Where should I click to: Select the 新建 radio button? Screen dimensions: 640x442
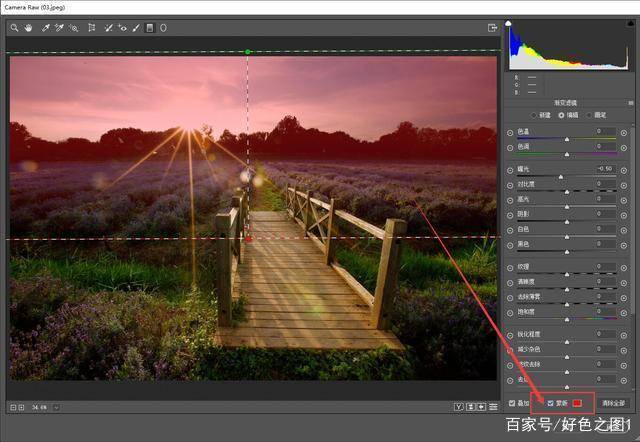(x=535, y=114)
